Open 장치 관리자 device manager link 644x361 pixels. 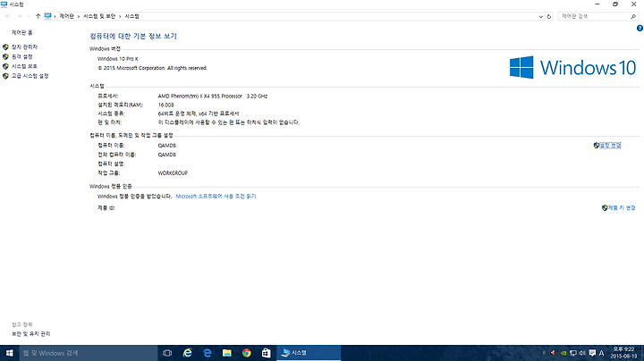point(24,46)
